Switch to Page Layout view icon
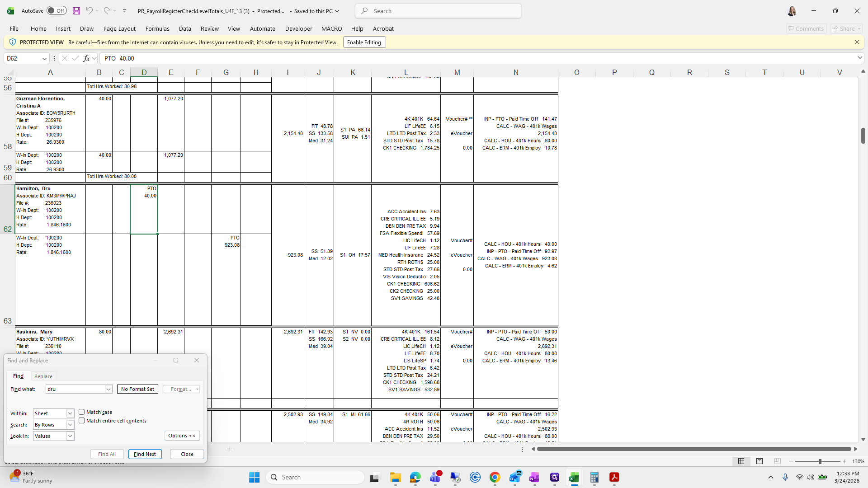Image resolution: width=868 pixels, height=488 pixels. 759,461
